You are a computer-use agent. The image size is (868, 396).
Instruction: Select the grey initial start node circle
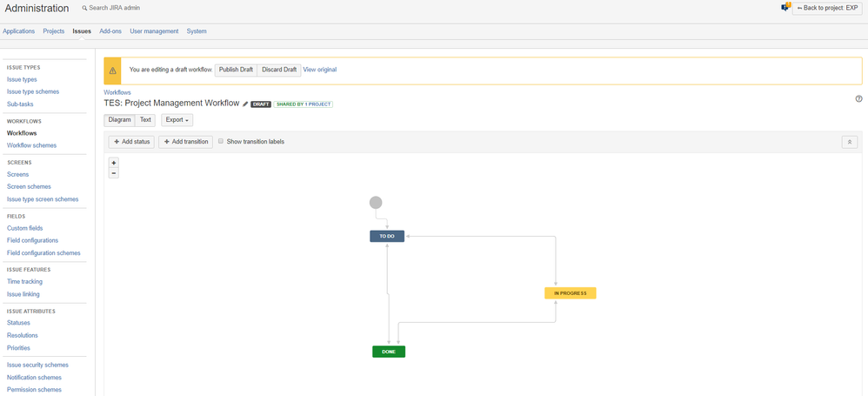point(376,203)
